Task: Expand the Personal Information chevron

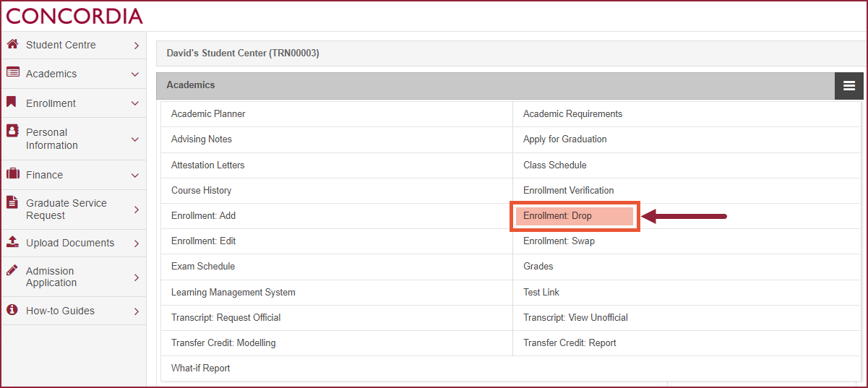Action: [135, 139]
